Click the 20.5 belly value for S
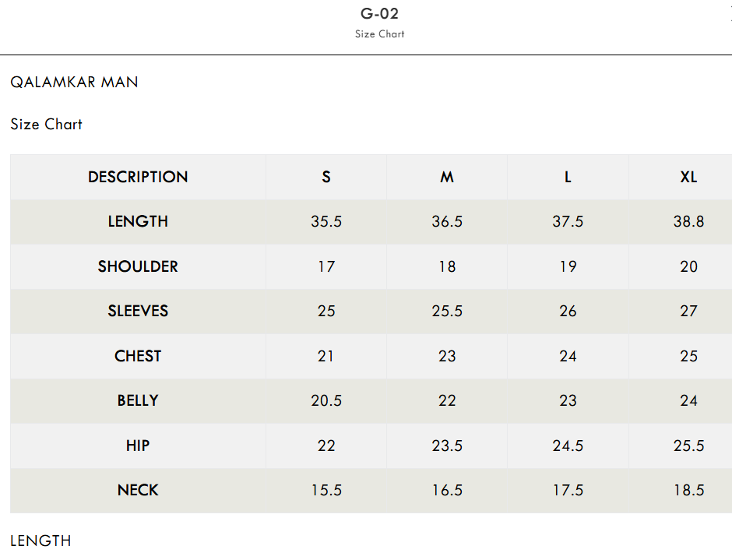This screenshot has width=732, height=560. coord(326,401)
